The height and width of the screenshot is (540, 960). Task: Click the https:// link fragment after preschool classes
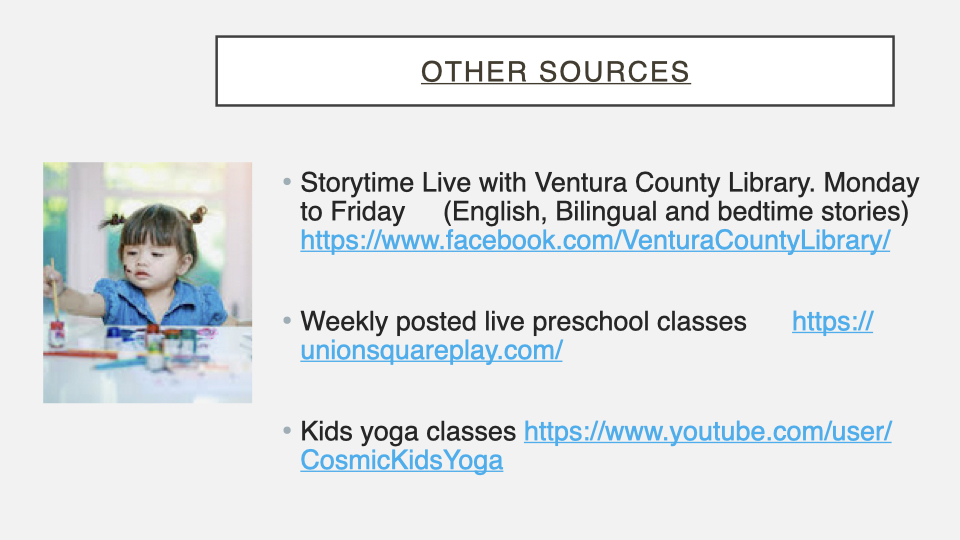832,322
